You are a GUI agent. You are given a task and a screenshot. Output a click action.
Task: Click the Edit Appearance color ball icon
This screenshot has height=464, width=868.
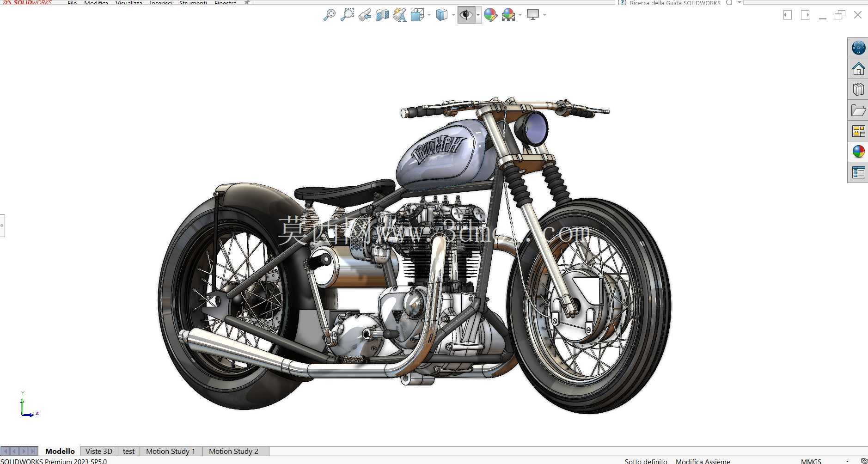coord(490,15)
